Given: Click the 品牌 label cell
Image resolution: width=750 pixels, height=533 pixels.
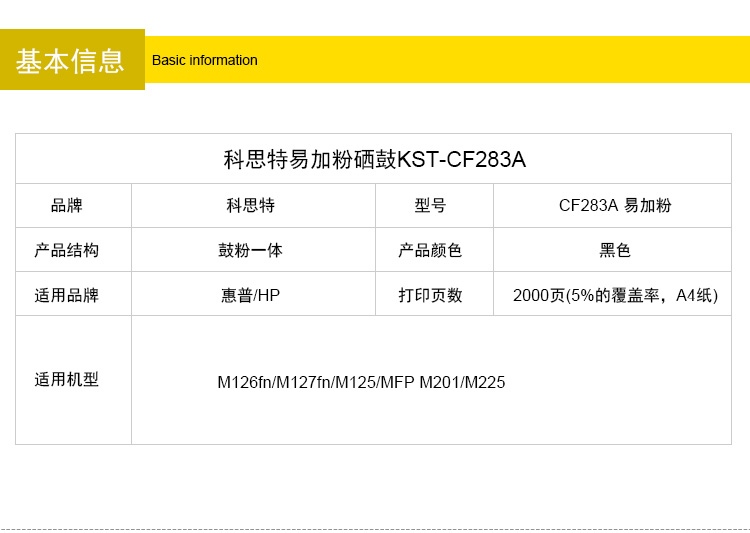Looking at the screenshot, I should coord(67,206).
